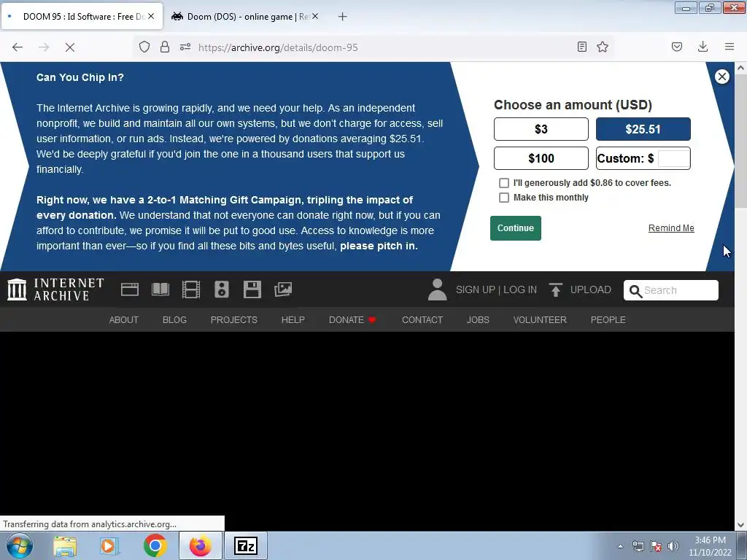Toggle reader view icon
747x560 pixels.
pyautogui.click(x=581, y=47)
